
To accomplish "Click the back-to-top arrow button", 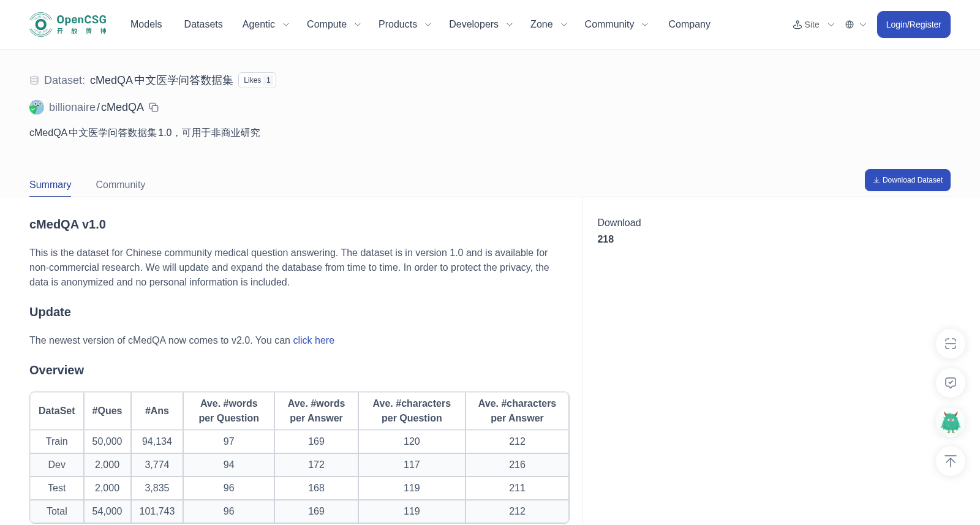I will [x=951, y=461].
